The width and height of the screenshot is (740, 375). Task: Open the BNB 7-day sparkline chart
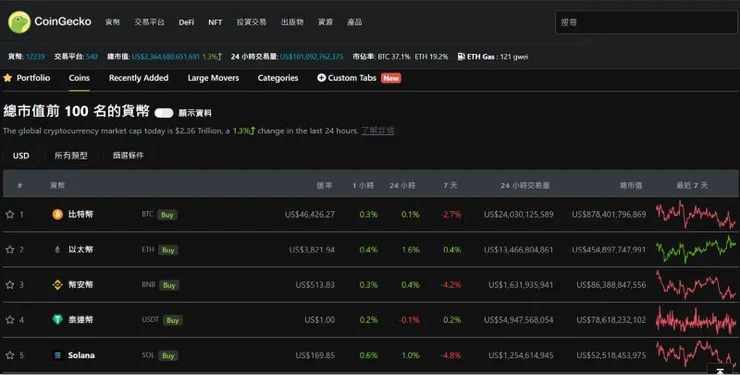click(x=696, y=285)
